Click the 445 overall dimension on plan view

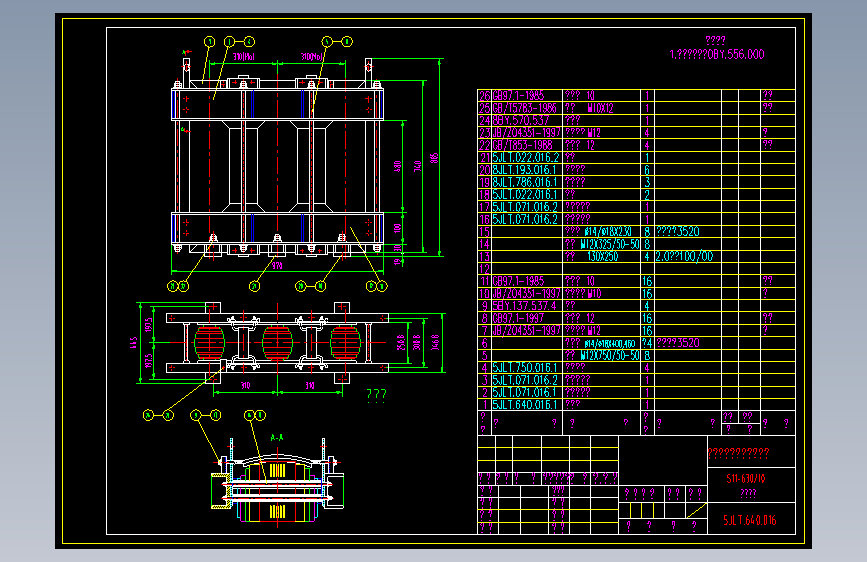133,343
